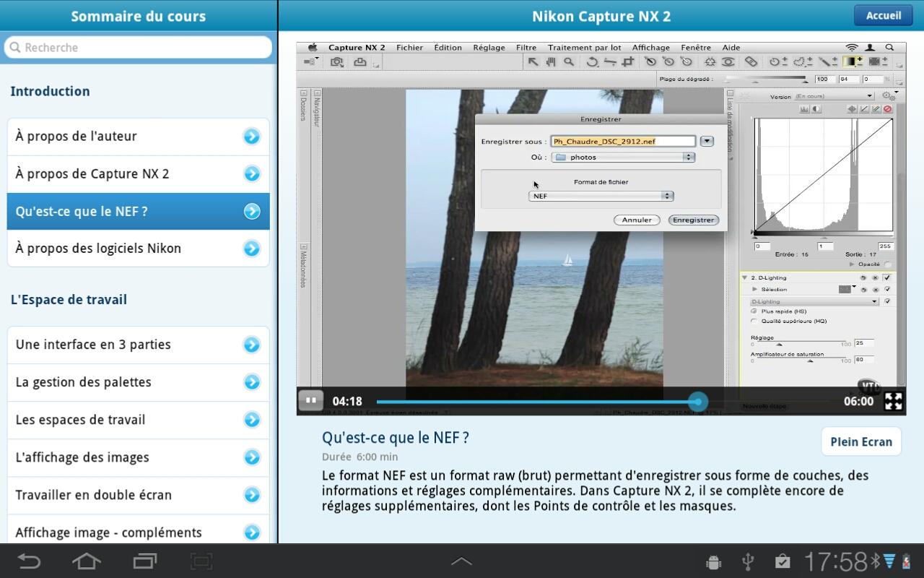Click the red reset icon above the histogram
This screenshot has height=578, width=924.
click(888, 109)
